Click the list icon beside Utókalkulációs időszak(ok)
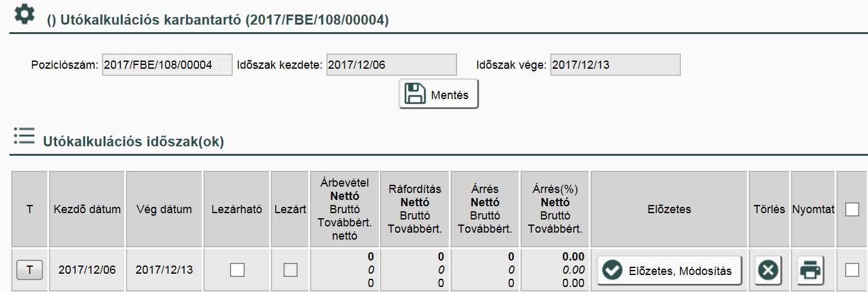 (x=24, y=137)
